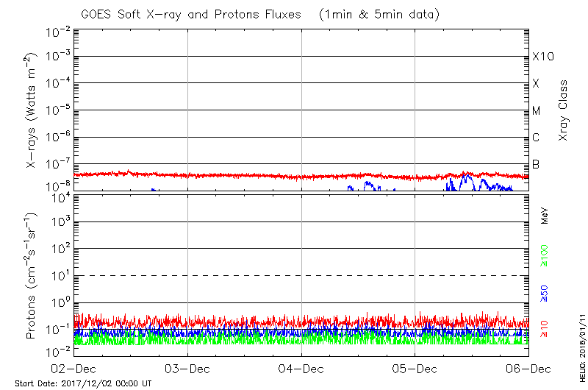Click the Xray Class right axis title
Viewport: 588px width, 390px height.
tap(564, 110)
